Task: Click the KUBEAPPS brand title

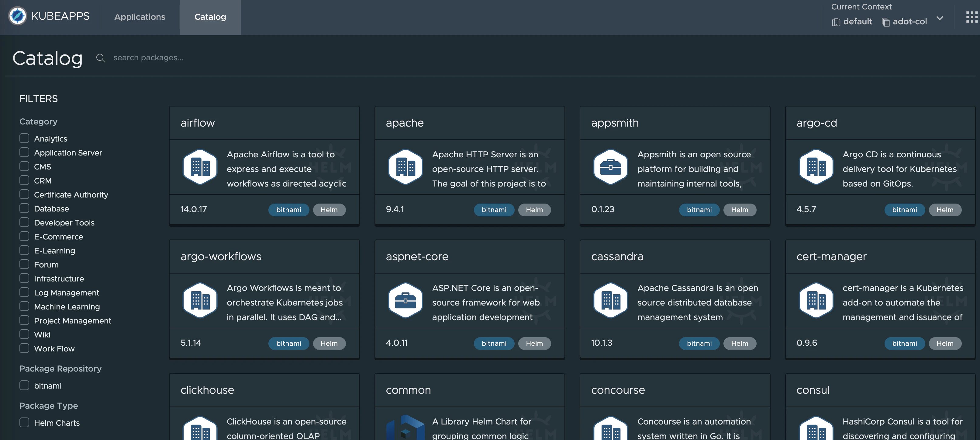Action: [x=60, y=16]
